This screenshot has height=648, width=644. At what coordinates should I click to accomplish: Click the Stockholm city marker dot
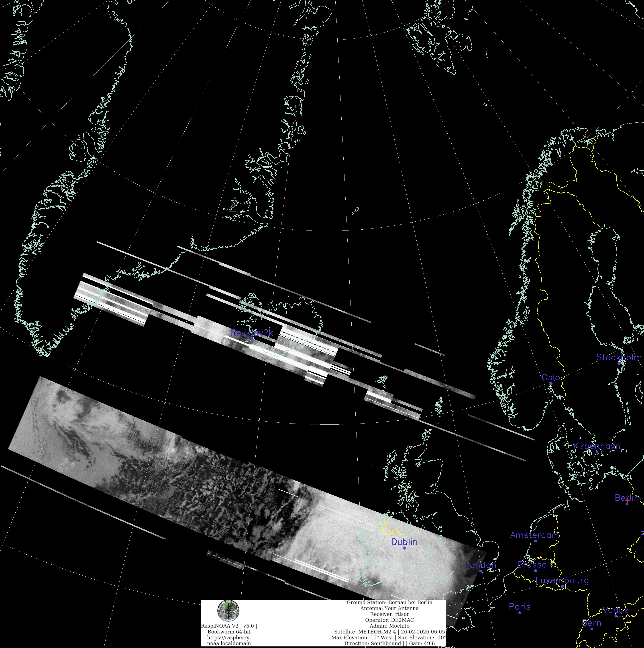click(619, 363)
